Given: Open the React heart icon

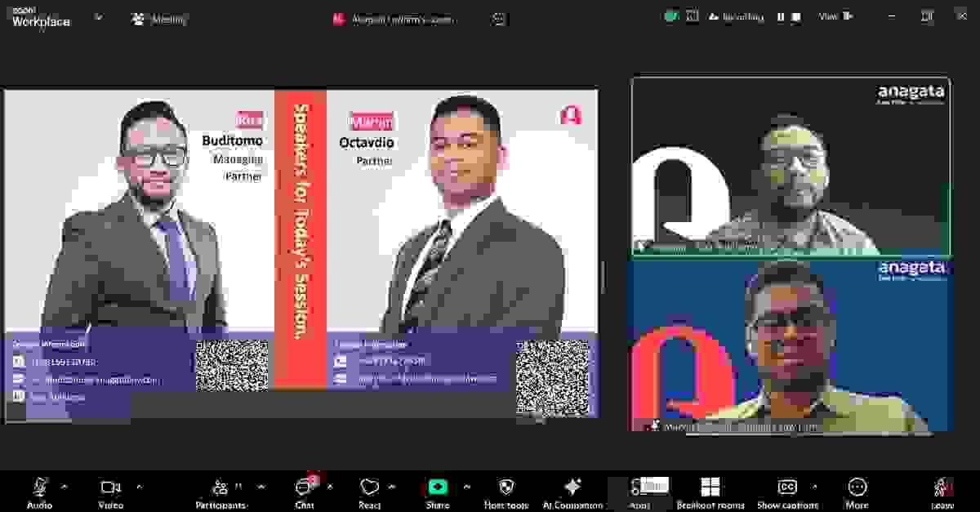Looking at the screenshot, I should pyautogui.click(x=370, y=488).
